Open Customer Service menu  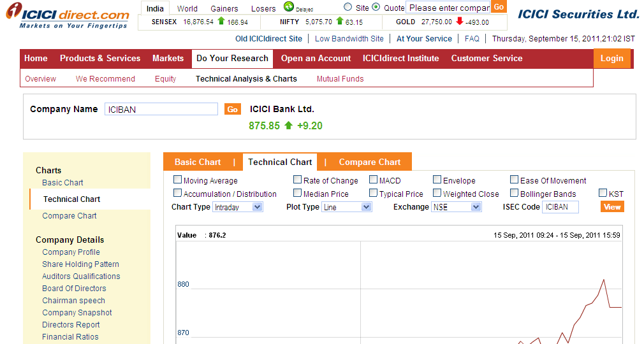tap(487, 59)
